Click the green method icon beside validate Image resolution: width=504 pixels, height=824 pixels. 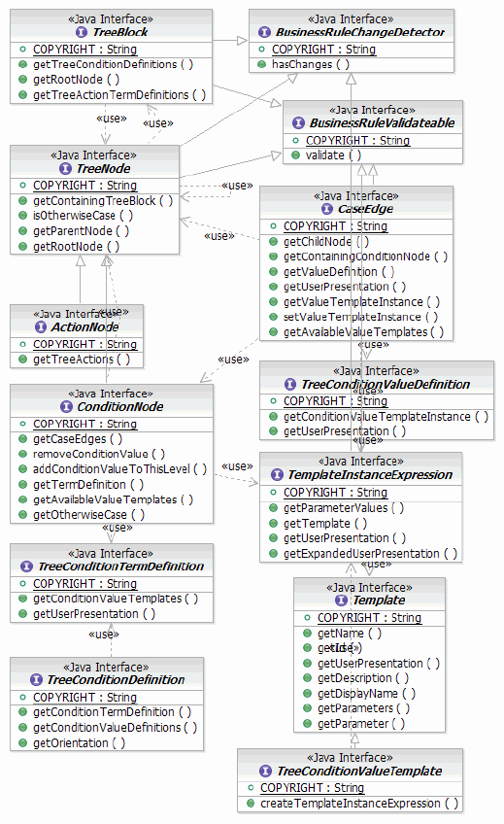pos(295,155)
